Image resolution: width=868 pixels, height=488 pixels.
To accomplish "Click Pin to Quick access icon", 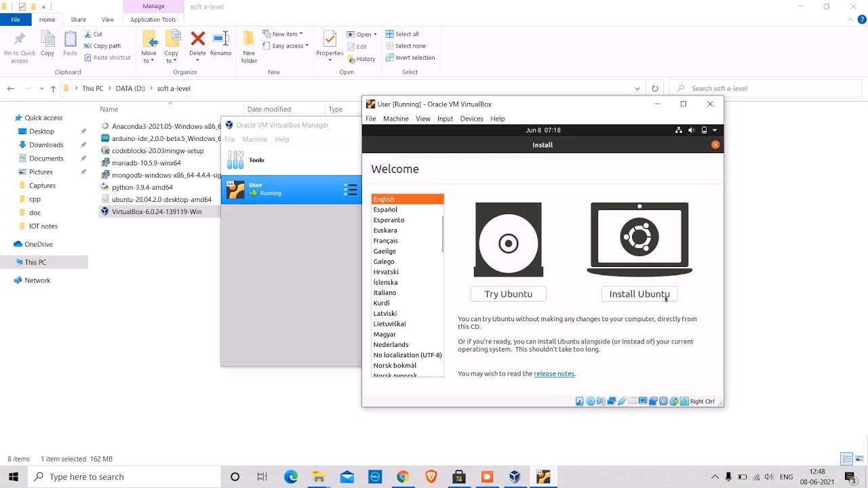I will [20, 47].
